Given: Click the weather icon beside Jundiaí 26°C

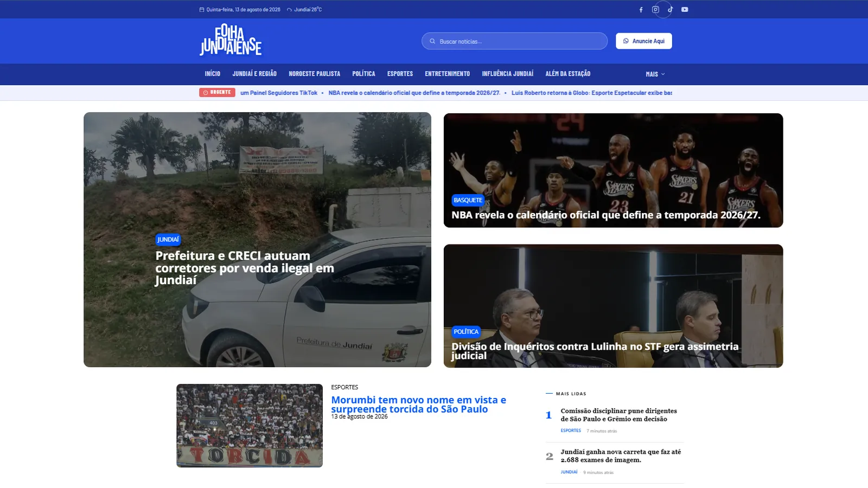Looking at the screenshot, I should point(289,10).
